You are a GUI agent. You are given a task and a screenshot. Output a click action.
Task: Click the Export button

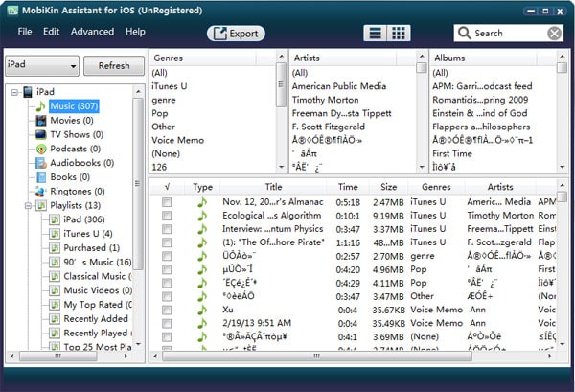(236, 34)
